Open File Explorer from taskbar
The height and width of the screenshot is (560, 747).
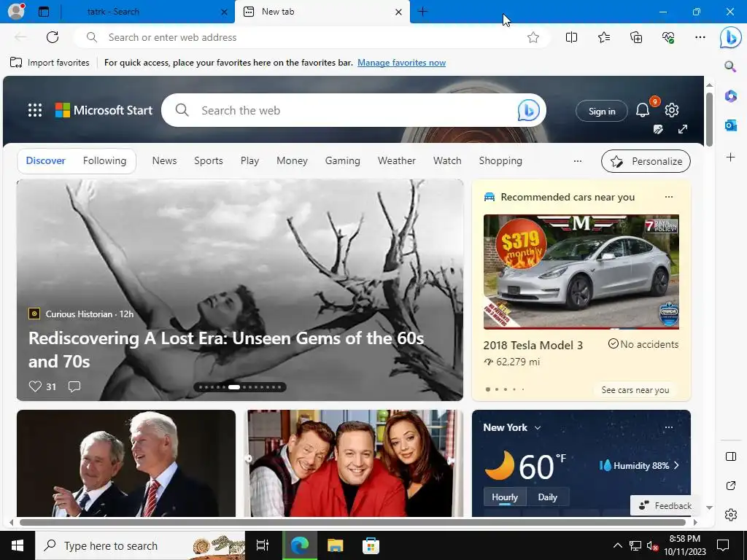coord(335,545)
